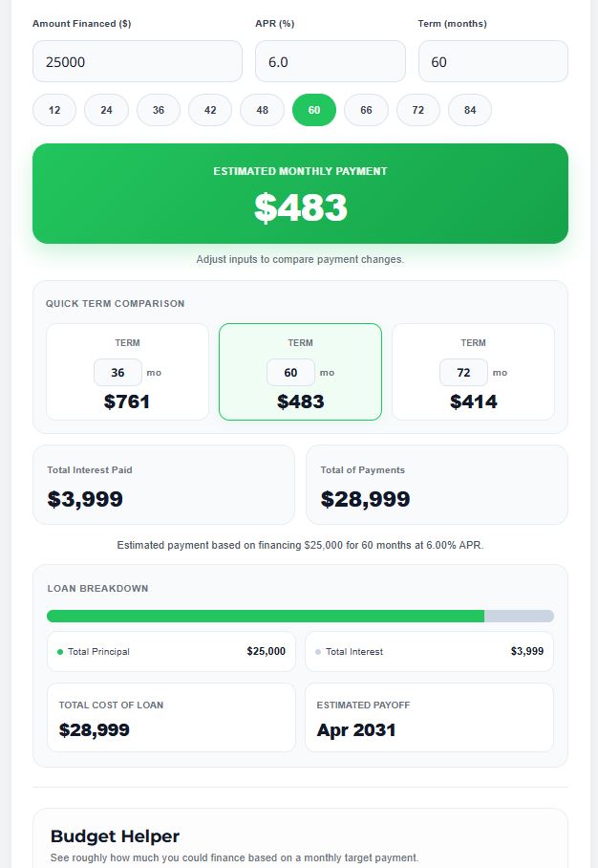Click the Total Principal legend row
Viewport: 598px width, 868px height.
pos(171,652)
